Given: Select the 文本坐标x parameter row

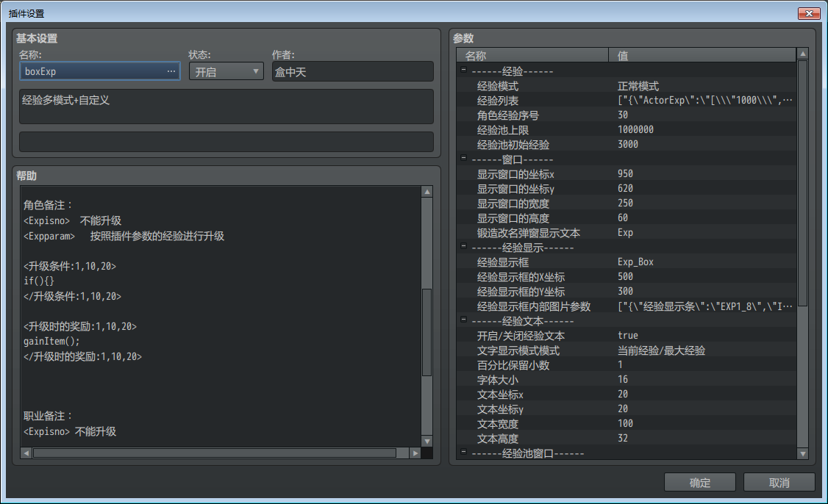Looking at the screenshot, I should click(x=627, y=395).
